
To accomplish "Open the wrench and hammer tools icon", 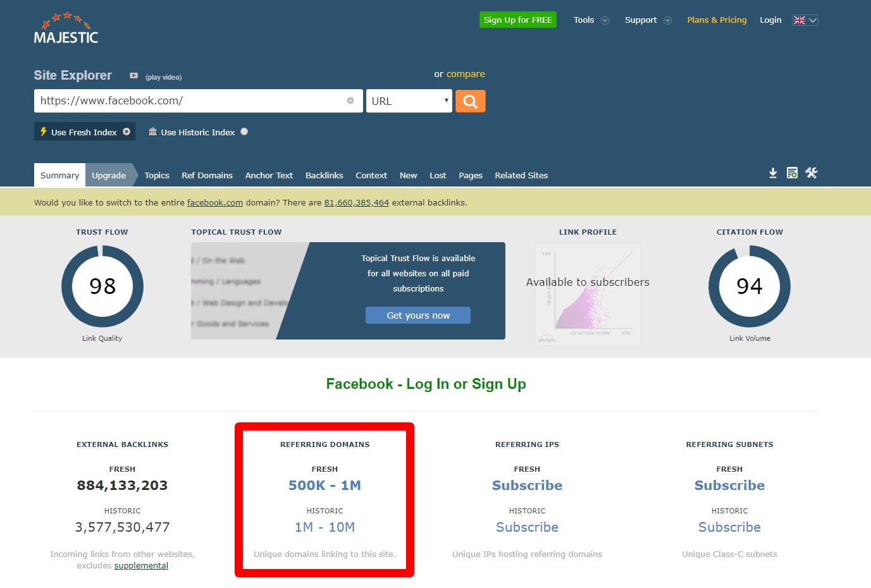I will 812,173.
